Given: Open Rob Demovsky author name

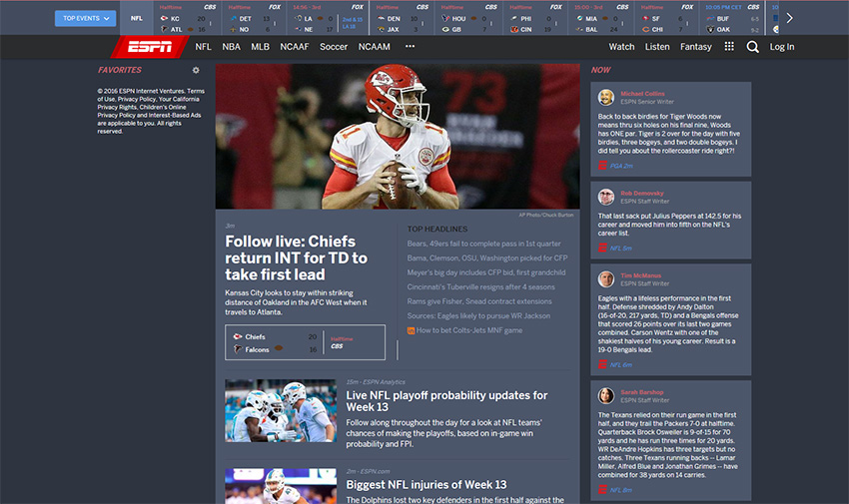Looking at the screenshot, I should click(641, 193).
